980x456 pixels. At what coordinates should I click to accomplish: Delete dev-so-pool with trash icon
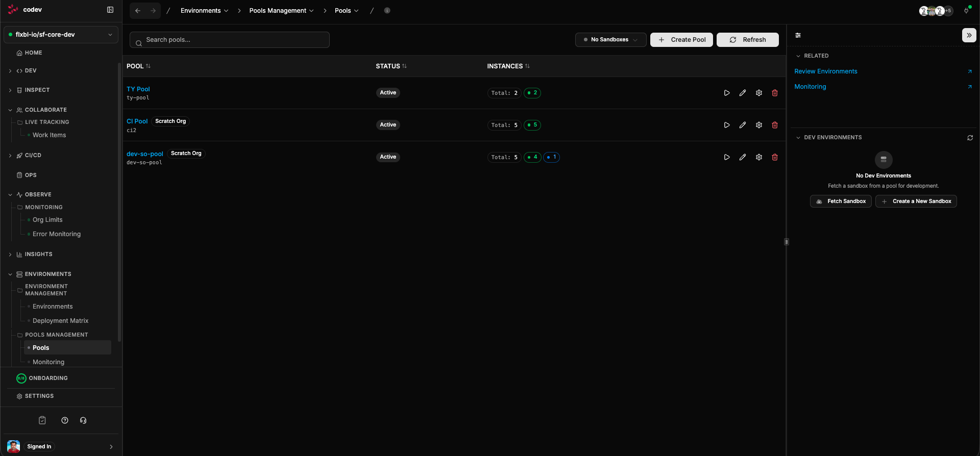tap(775, 157)
